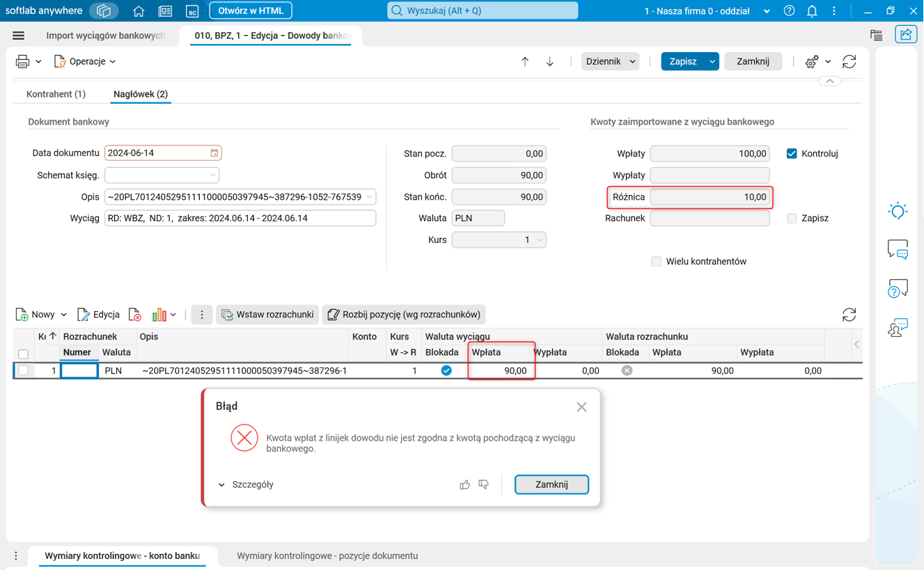Delete the selected line with the delete icon
Screen dimensions: 924x570
coord(135,315)
